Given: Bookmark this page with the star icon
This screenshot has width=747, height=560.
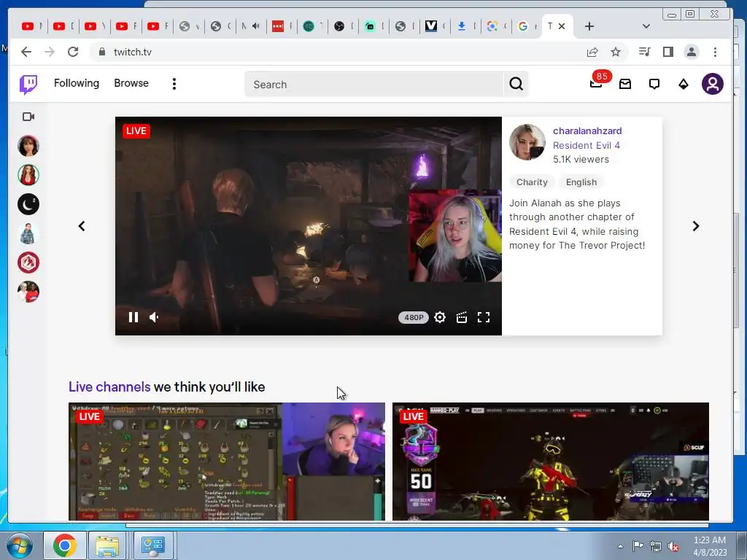Looking at the screenshot, I should pos(616,52).
